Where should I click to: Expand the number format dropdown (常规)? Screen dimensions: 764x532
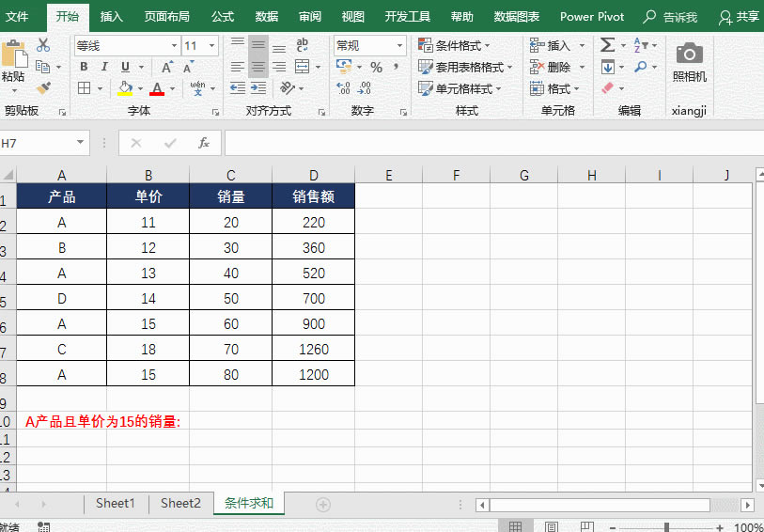399,46
